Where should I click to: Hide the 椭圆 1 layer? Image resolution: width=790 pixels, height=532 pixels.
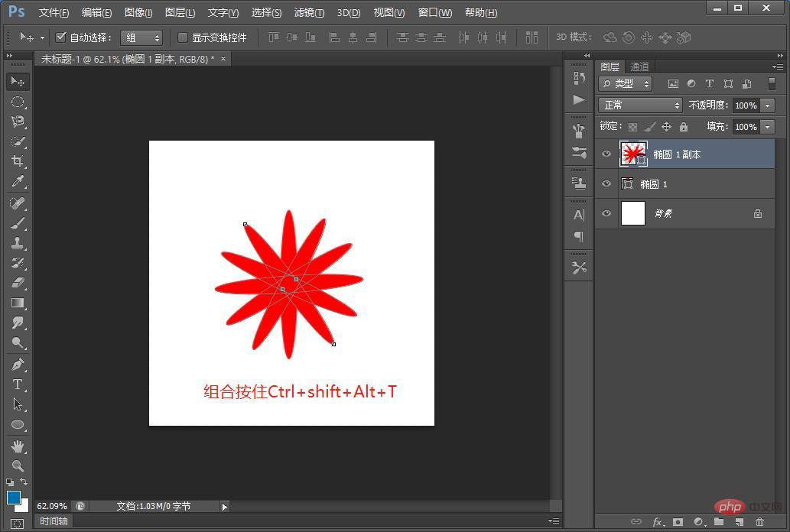(x=606, y=183)
